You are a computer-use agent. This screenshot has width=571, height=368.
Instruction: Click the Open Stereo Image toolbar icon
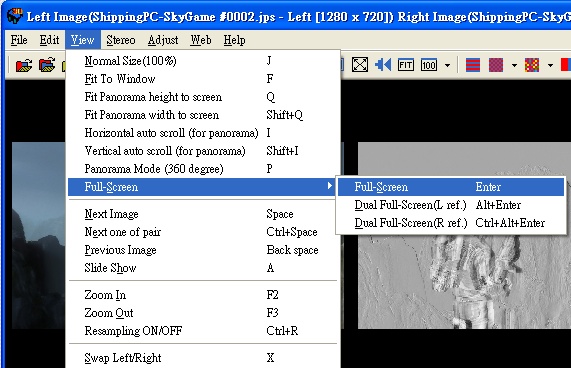click(x=24, y=66)
